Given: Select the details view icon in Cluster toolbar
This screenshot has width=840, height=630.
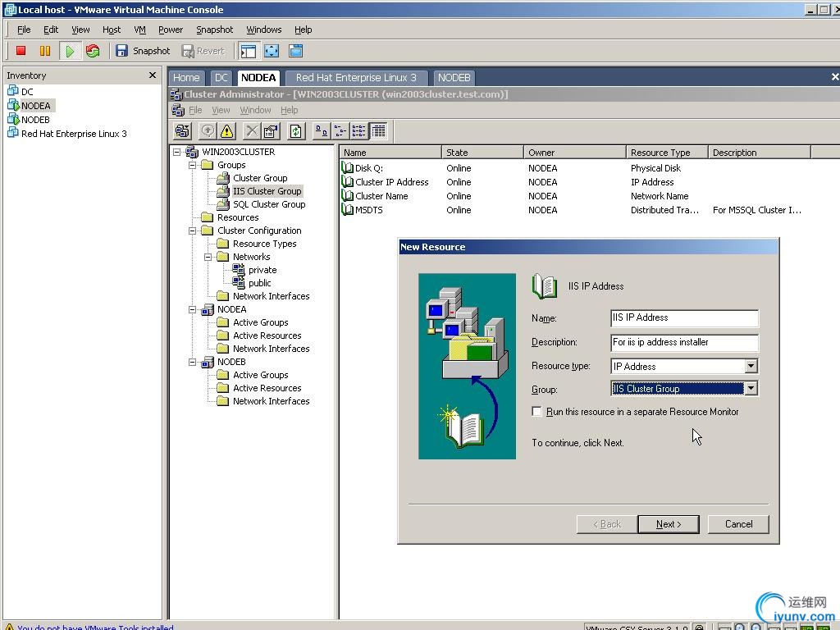Looking at the screenshot, I should pyautogui.click(x=378, y=131).
